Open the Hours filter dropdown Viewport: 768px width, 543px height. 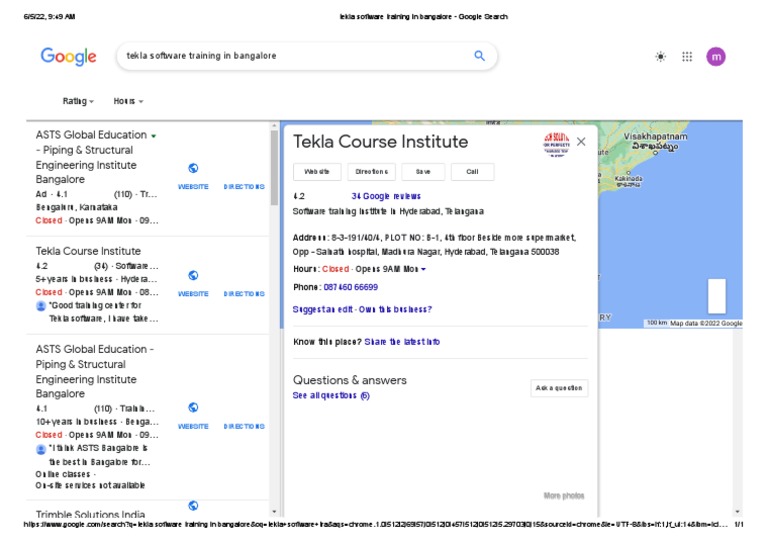128,101
